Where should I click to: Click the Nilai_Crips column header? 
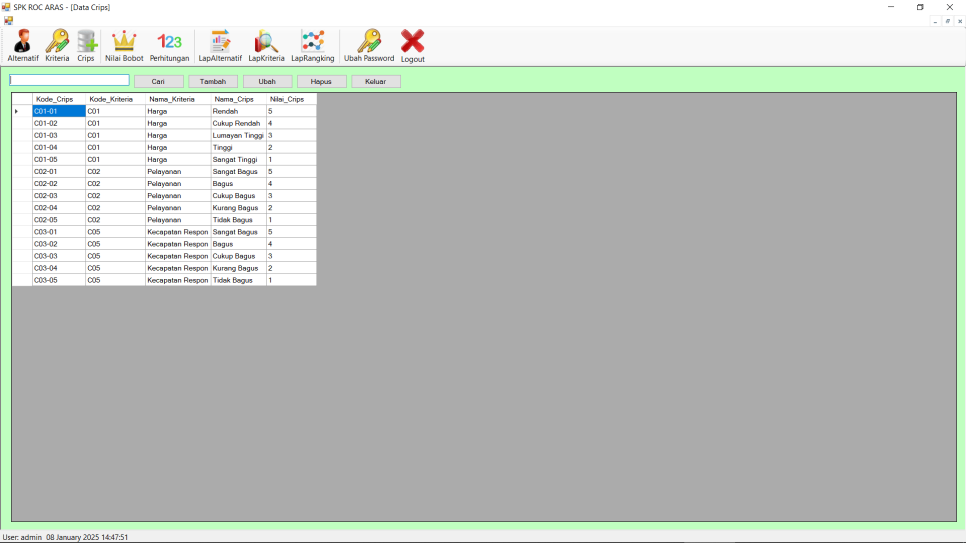(x=290, y=99)
